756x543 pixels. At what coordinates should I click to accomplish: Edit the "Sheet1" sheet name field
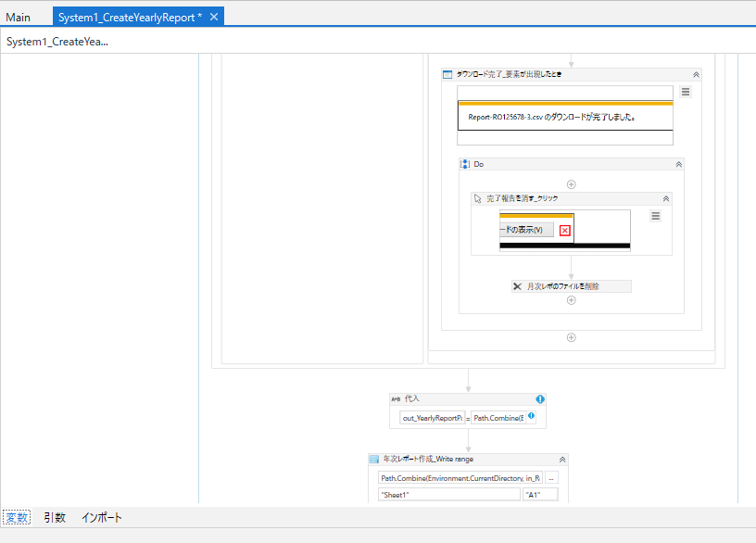point(449,494)
